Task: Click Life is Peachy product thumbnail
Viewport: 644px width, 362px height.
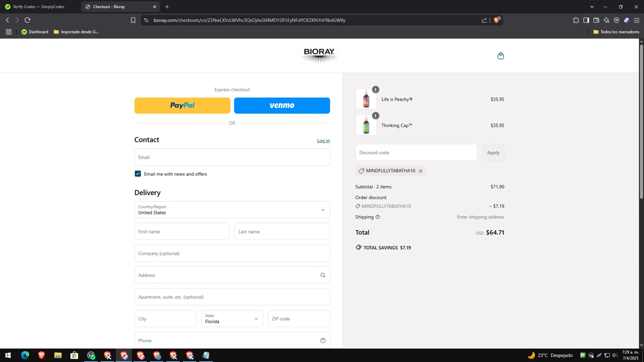Action: [366, 99]
